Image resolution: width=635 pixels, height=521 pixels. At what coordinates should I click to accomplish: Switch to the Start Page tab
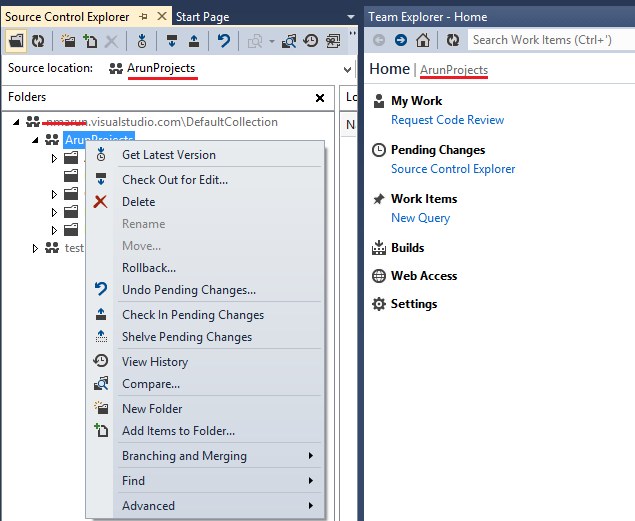point(202,17)
